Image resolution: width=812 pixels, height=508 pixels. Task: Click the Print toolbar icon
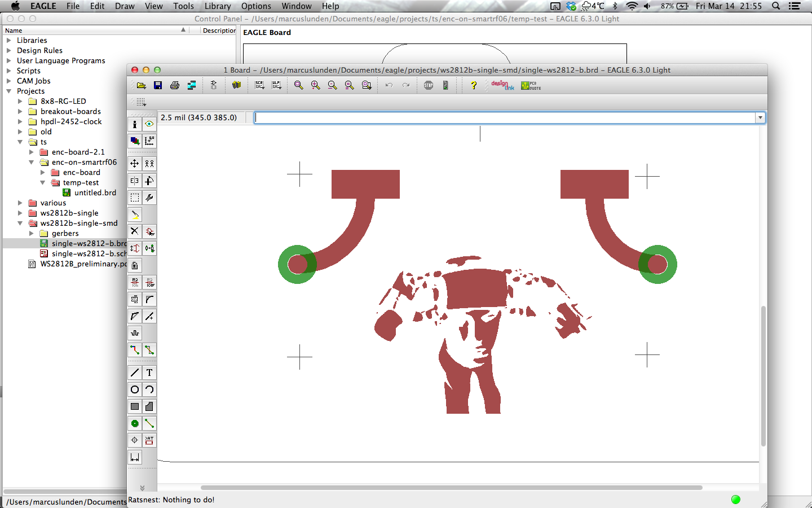tap(175, 85)
